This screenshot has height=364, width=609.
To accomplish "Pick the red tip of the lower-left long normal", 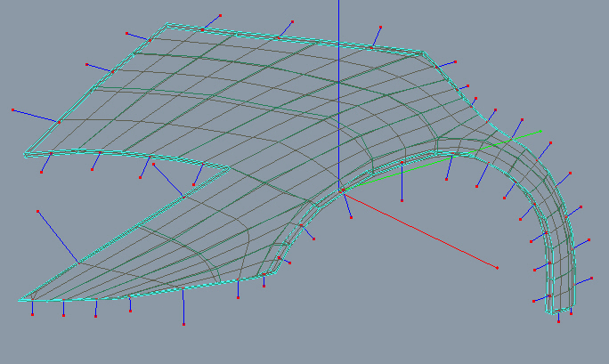I will point(37,211).
